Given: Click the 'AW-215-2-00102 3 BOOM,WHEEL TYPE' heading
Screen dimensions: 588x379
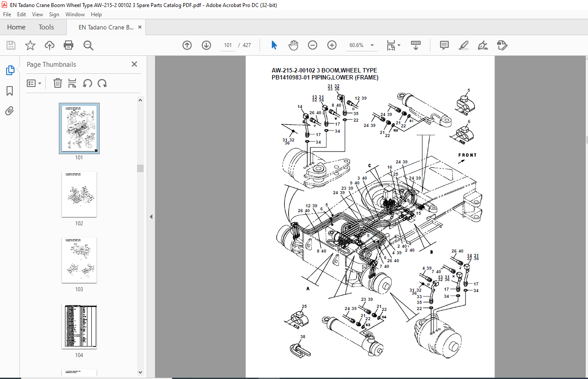Looking at the screenshot, I should (x=324, y=70).
